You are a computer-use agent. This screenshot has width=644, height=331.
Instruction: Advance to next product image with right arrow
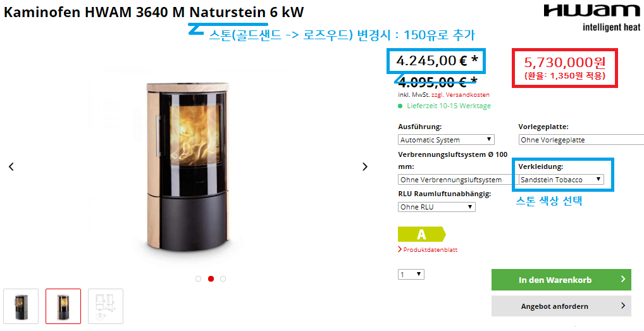click(x=365, y=166)
